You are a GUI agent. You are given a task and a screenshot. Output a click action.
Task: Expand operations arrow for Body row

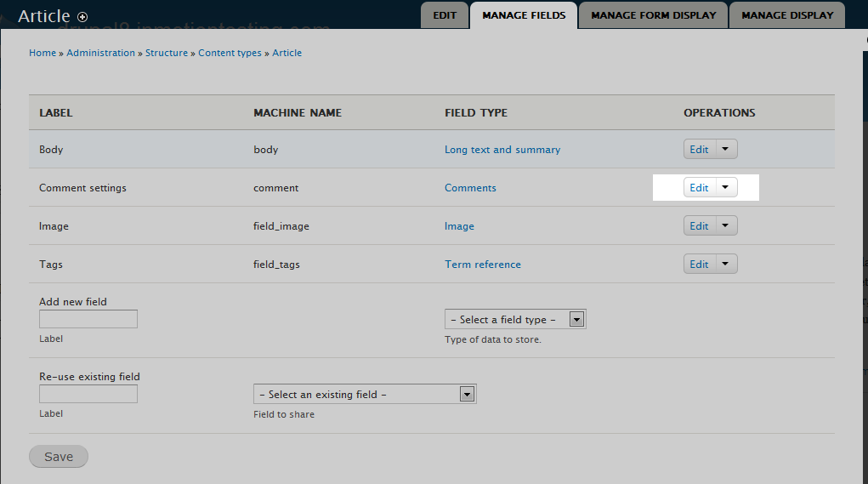(x=726, y=149)
